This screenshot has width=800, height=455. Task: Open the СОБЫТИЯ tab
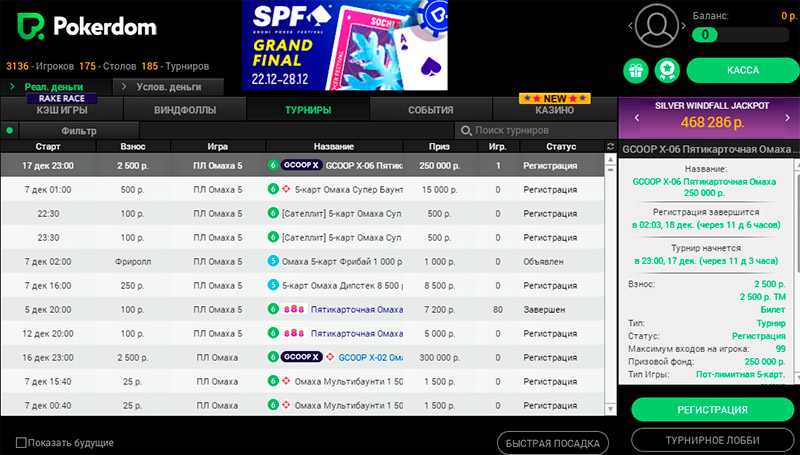click(x=431, y=110)
